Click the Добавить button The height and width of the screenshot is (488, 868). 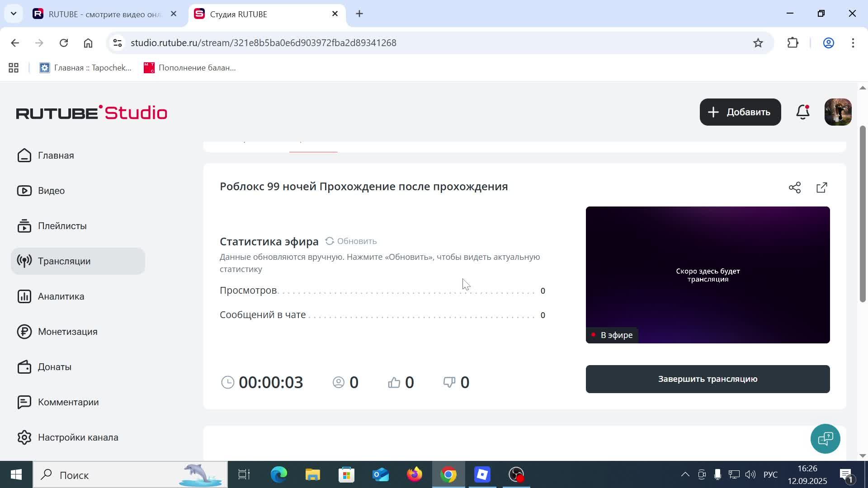click(740, 112)
